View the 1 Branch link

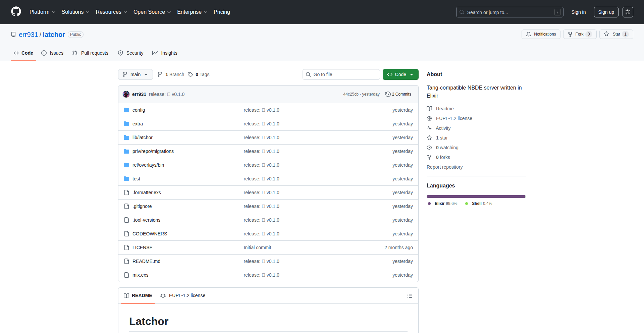(x=171, y=74)
